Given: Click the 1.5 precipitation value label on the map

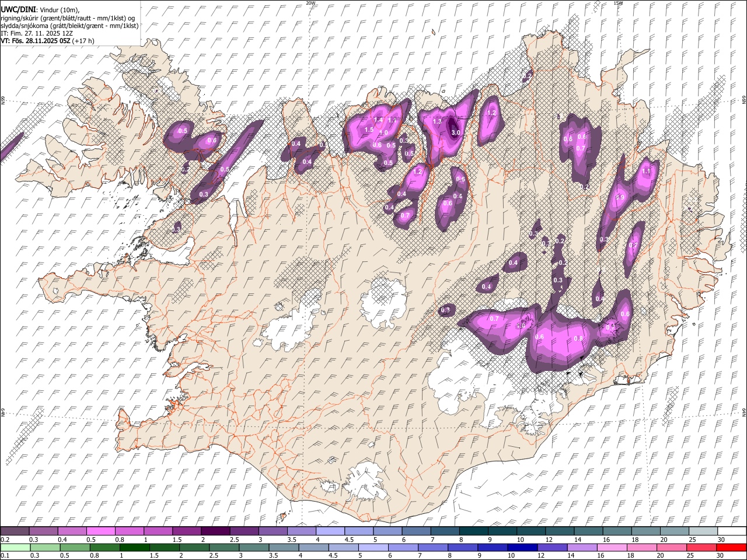Looking at the screenshot, I should pos(369,129).
